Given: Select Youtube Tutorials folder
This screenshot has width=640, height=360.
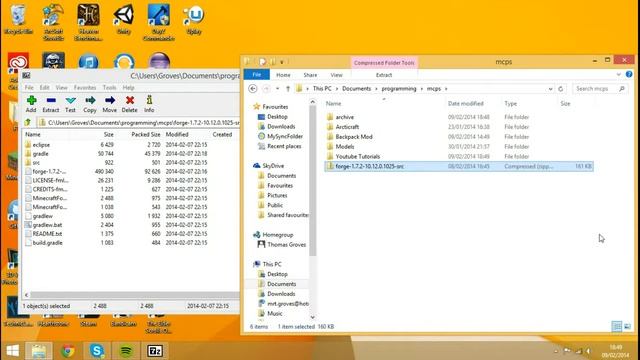Looking at the screenshot, I should pyautogui.click(x=358, y=156).
